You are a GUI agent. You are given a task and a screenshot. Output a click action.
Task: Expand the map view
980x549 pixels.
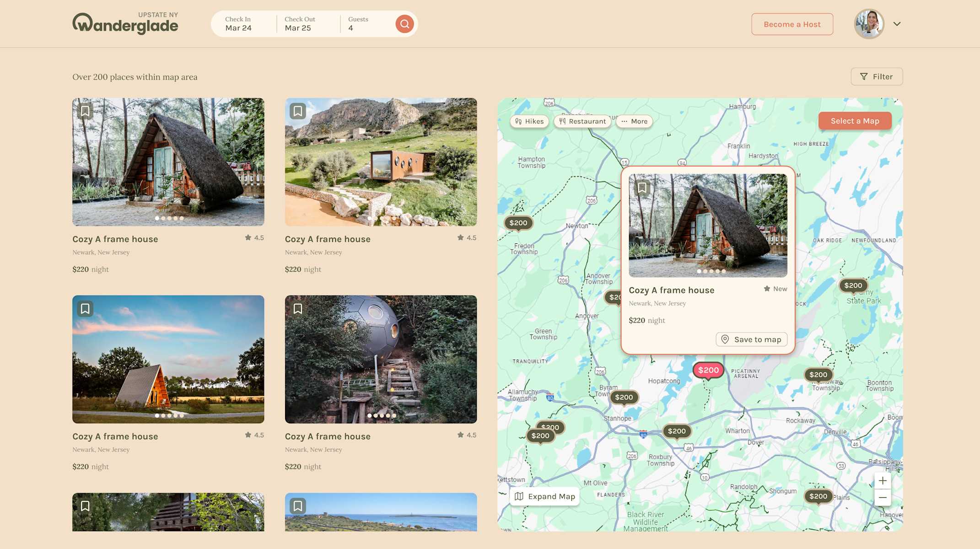pos(544,496)
